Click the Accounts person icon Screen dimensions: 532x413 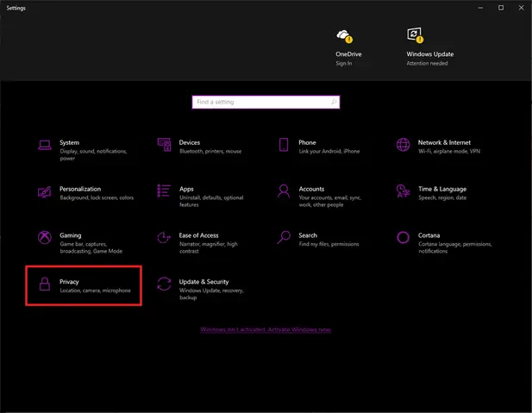284,191
